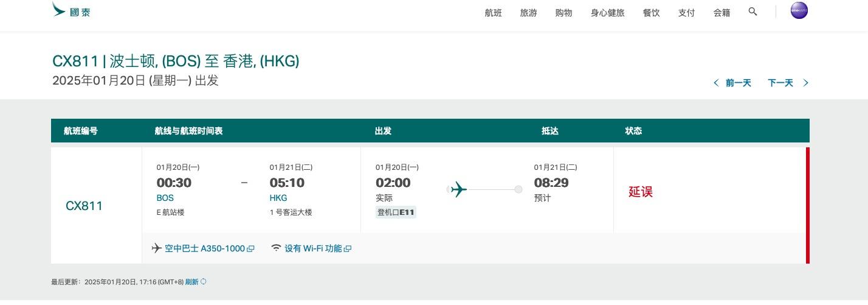This screenshot has width=868, height=305.
Task: Click the Wi-Fi signal icon
Action: tap(277, 248)
